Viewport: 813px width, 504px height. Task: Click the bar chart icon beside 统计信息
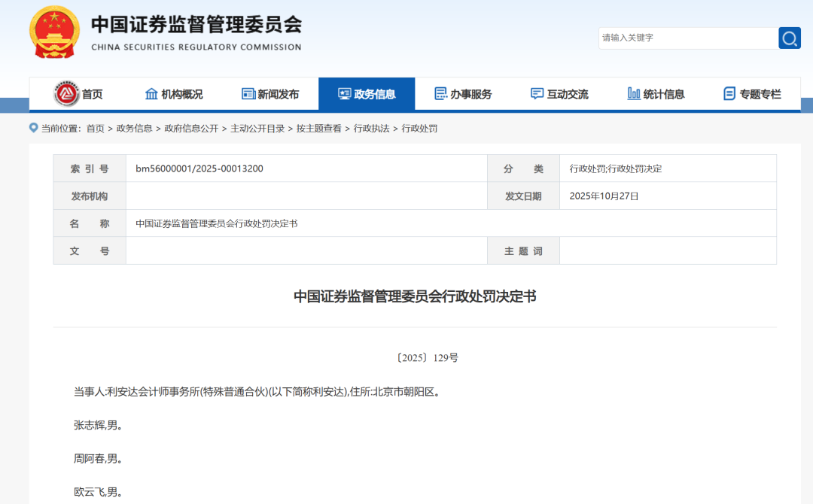(x=634, y=94)
